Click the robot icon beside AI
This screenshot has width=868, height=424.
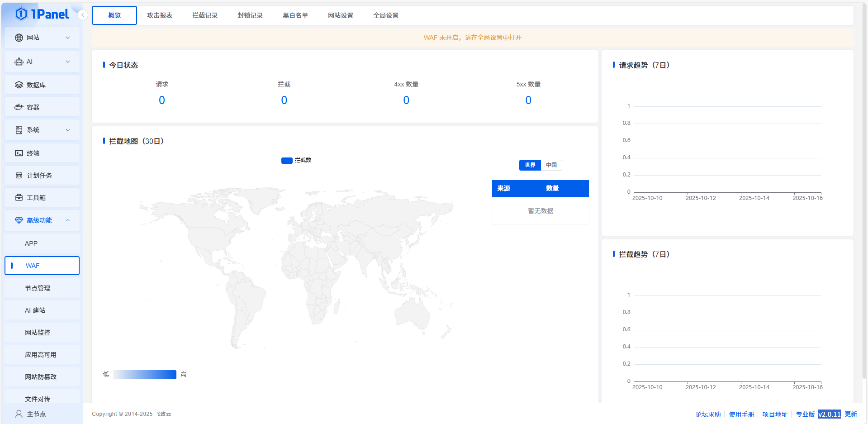[19, 62]
